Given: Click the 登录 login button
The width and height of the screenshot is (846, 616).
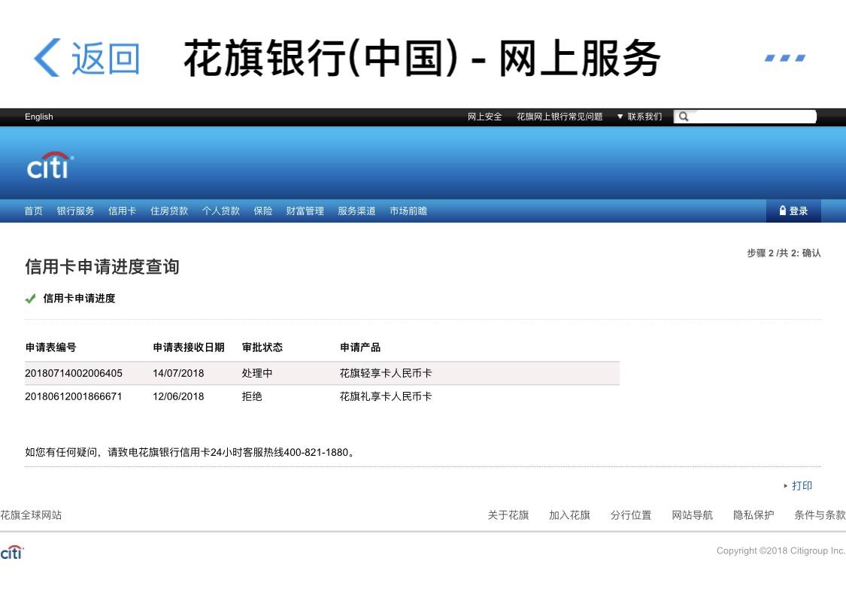Looking at the screenshot, I should 793,211.
